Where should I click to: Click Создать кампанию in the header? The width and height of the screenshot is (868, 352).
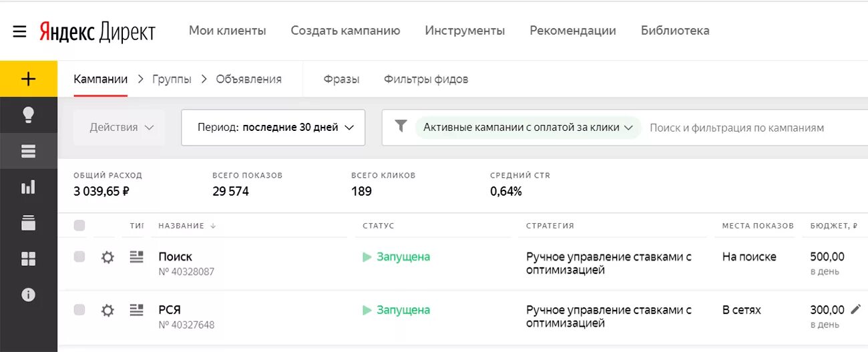click(345, 31)
